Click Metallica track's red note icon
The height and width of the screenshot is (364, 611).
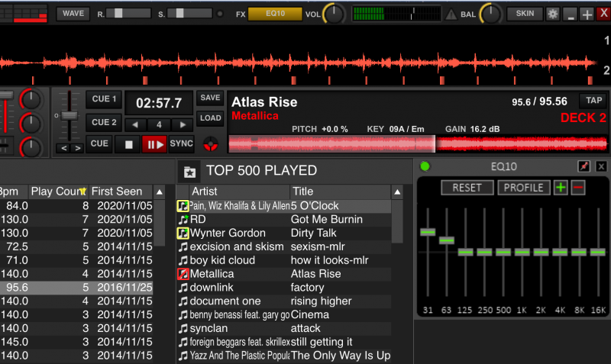(x=183, y=274)
